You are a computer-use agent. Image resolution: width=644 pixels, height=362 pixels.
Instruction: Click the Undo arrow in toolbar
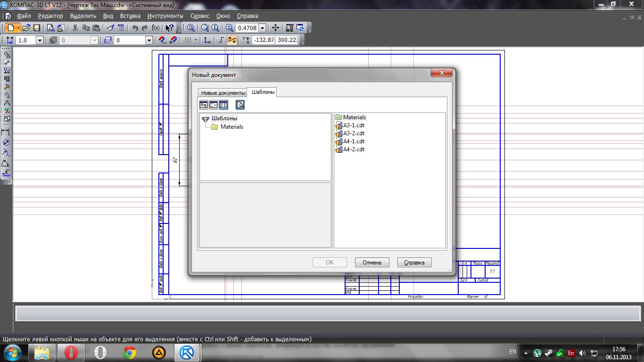click(x=135, y=28)
